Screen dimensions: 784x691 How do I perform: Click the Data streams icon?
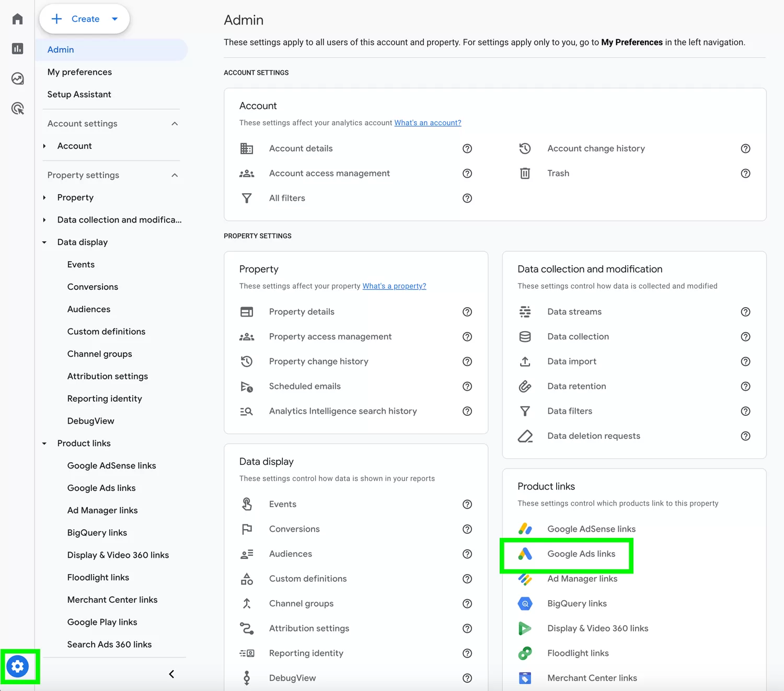[x=525, y=312]
